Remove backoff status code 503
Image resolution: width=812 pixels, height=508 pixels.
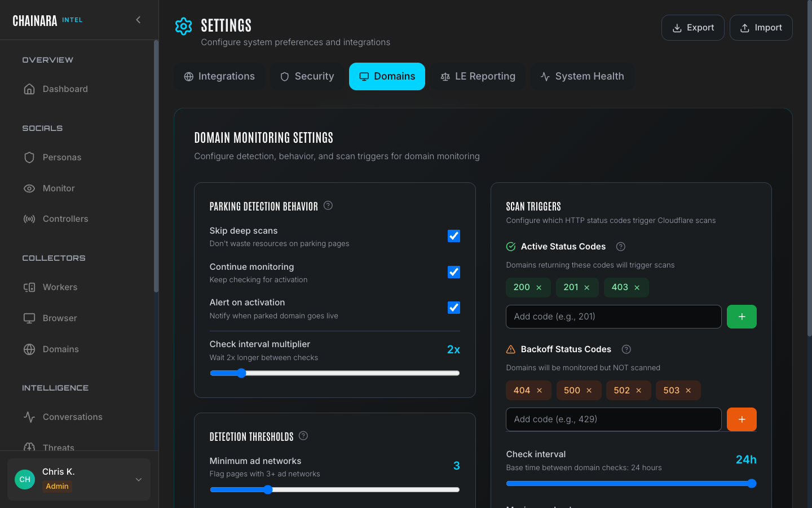[x=689, y=391]
